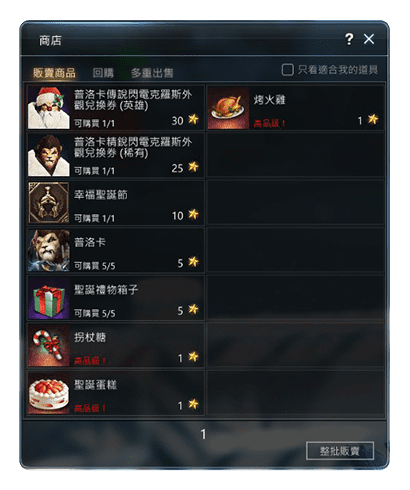Open the 多重出售 tab

pyautogui.click(x=152, y=73)
